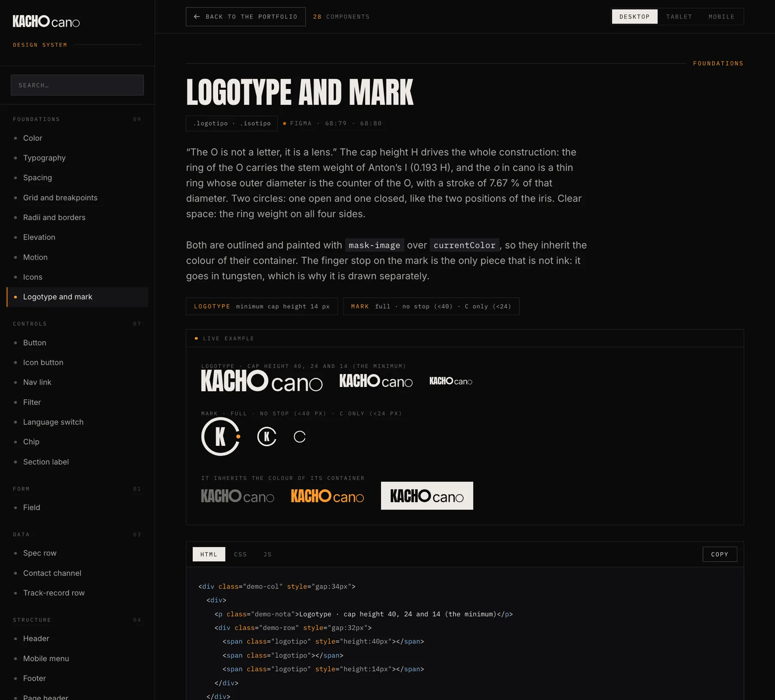
Task: Copy the code snippet
Action: tap(720, 554)
